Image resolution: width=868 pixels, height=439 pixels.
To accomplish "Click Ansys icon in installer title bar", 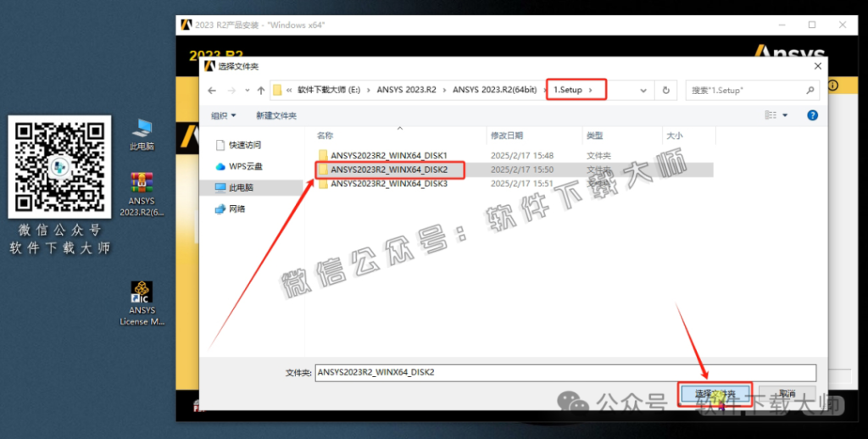I will 186,25.
